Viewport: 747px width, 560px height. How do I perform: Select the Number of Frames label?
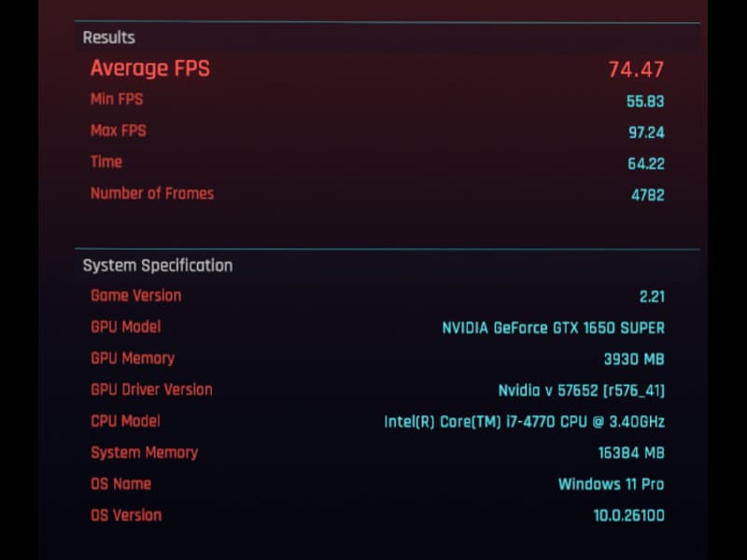pos(152,193)
